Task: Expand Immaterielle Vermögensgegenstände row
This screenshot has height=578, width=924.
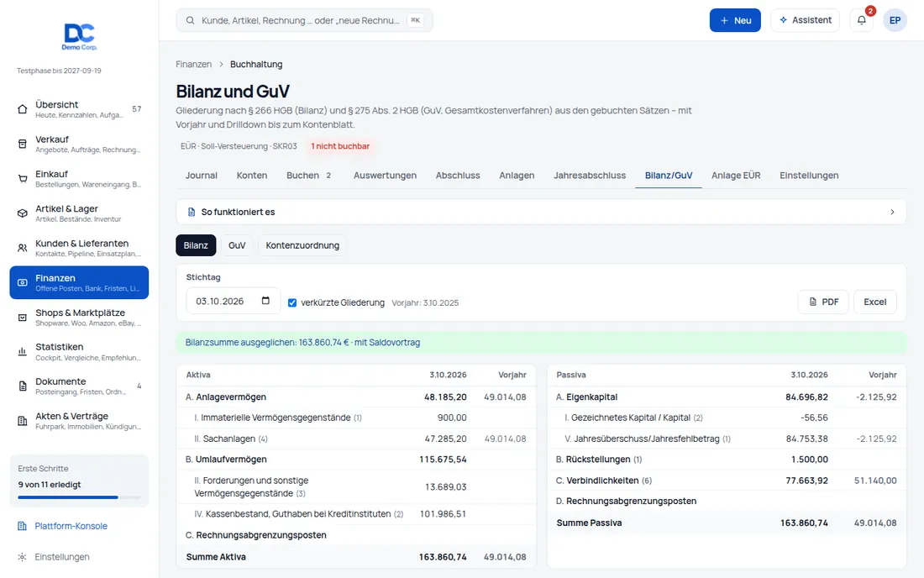Action: (356, 418)
